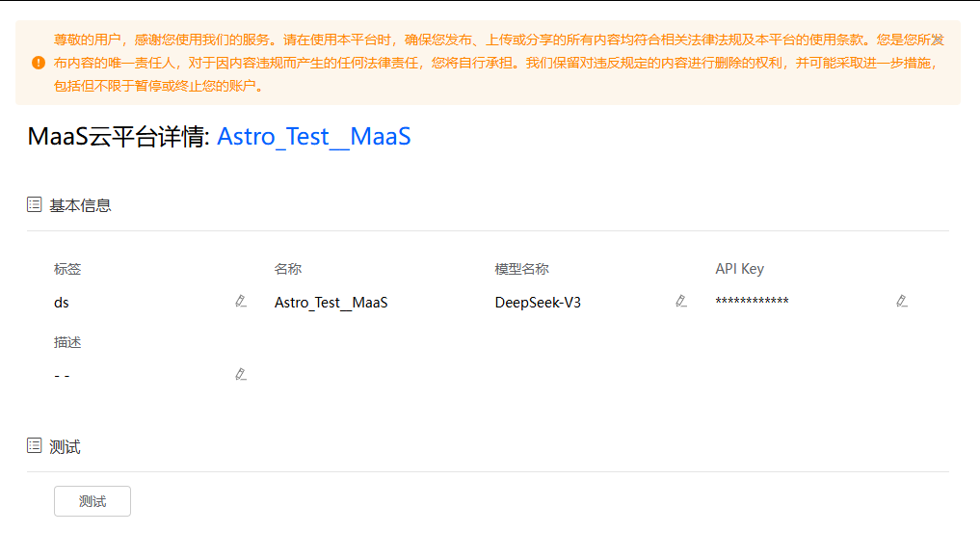Click the 基本信息 section heading
This screenshot has width=980, height=533.
coord(80,205)
